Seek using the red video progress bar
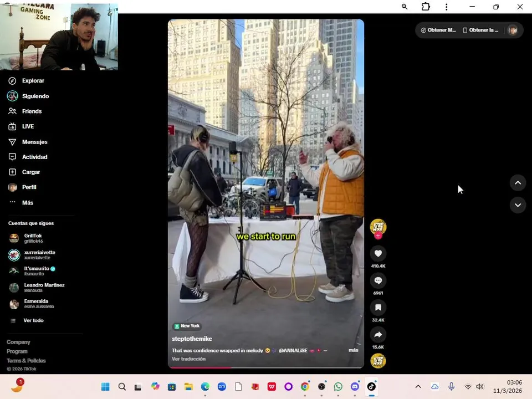The height and width of the screenshot is (399, 532). [x=266, y=367]
